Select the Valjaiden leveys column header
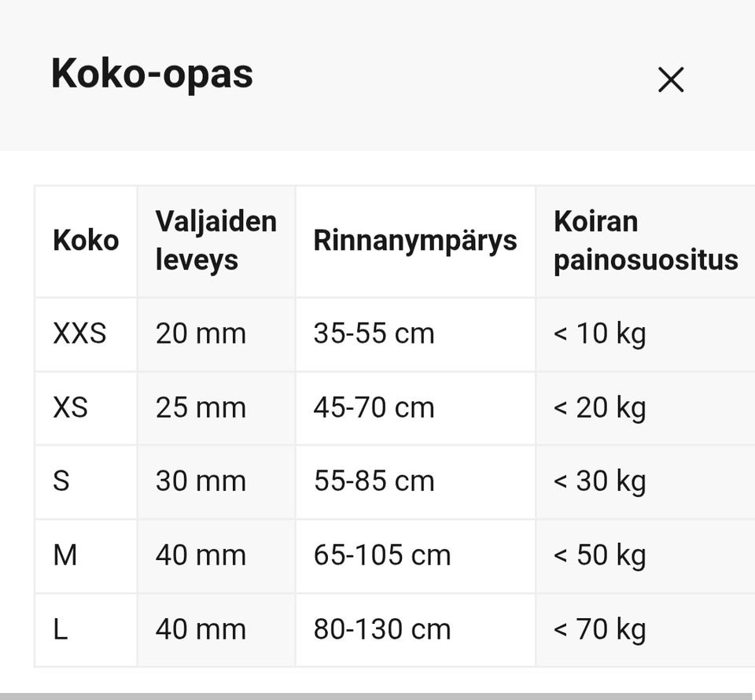Viewport: 755px width, 700px height. point(216,240)
